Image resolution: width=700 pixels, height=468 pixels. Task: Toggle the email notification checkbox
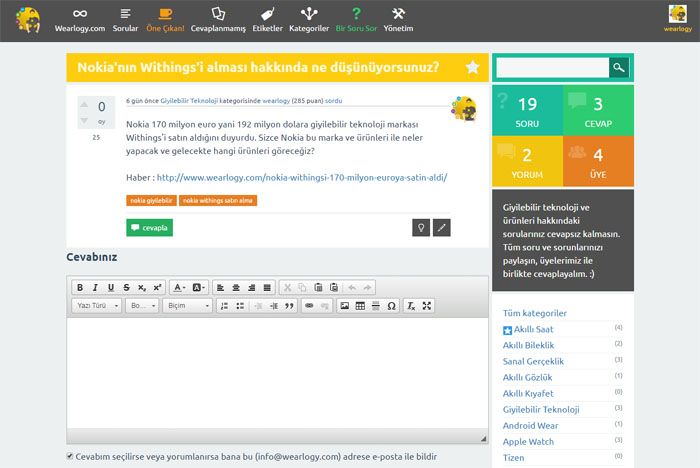point(70,456)
